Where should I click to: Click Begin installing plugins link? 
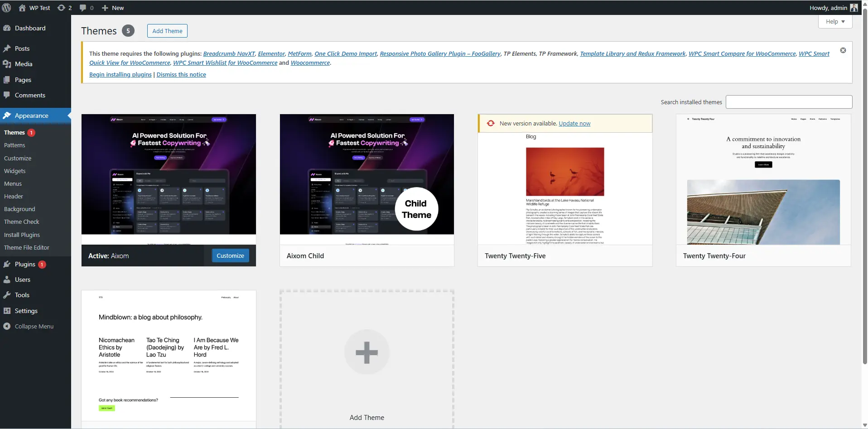[120, 74]
